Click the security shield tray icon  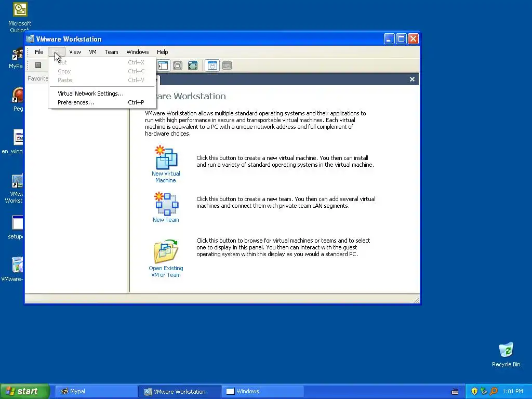coord(474,391)
